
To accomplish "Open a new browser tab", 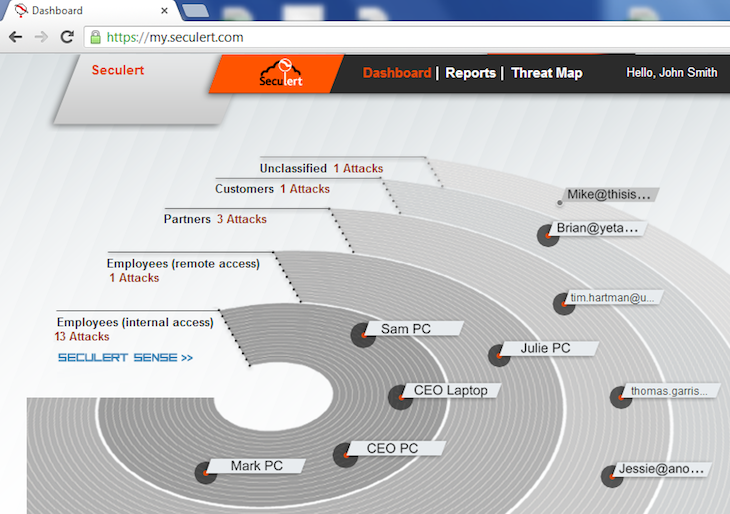I will [x=196, y=10].
